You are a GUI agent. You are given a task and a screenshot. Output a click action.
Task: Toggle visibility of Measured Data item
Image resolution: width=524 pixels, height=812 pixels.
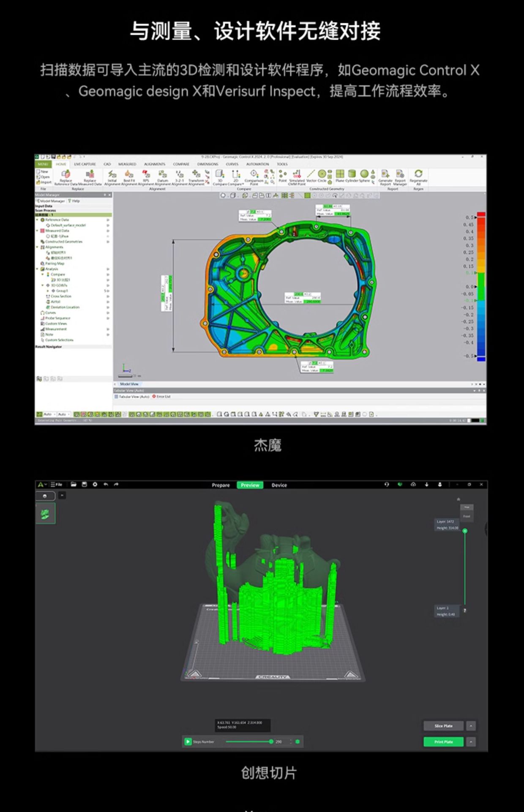[108, 231]
